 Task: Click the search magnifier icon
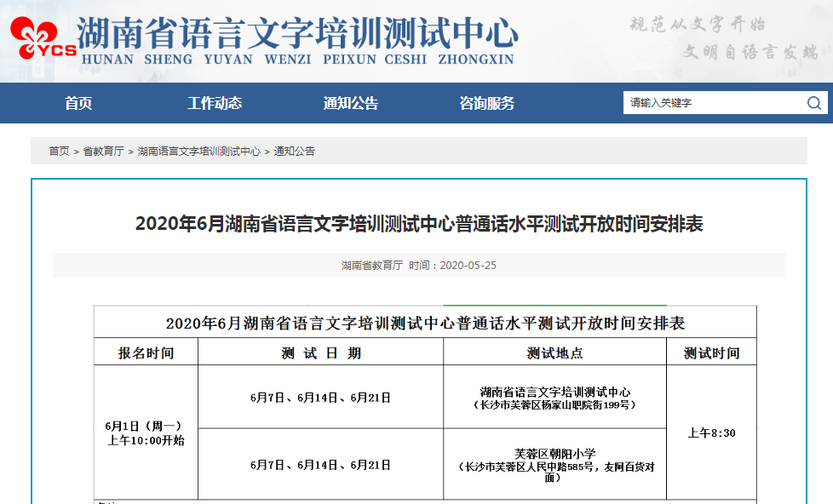(x=815, y=102)
